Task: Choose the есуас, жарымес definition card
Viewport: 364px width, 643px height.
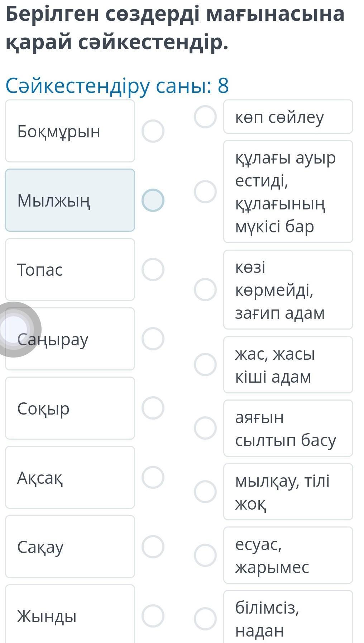Action: click(288, 555)
